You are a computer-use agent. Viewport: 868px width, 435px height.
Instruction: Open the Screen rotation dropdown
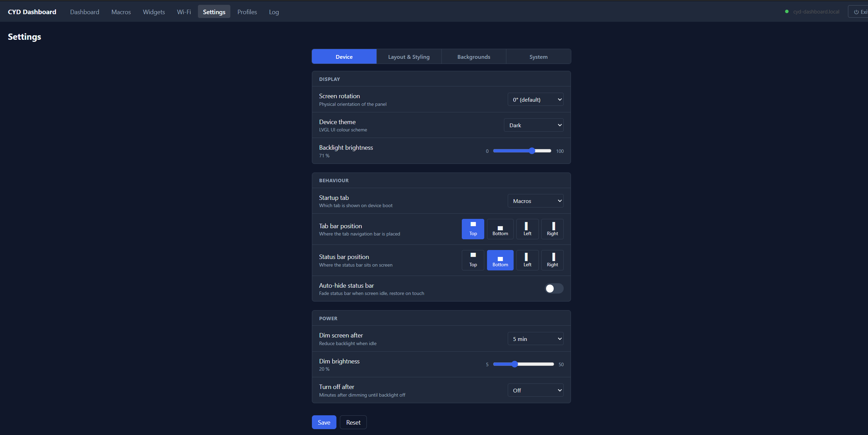point(535,100)
